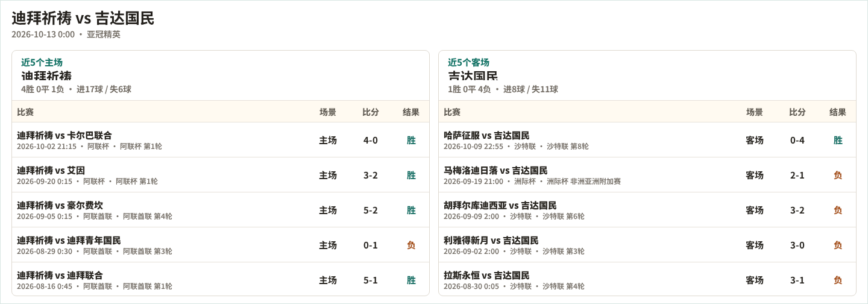Image resolution: width=868 pixels, height=304 pixels.
Task: Click result 负 in 马梅洛迪日落 row
Action: coord(838,175)
